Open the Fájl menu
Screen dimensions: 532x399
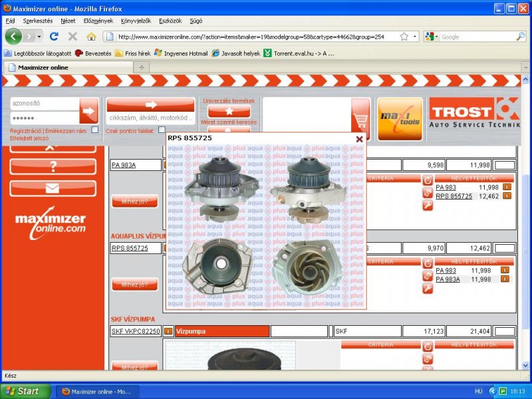pos(10,21)
